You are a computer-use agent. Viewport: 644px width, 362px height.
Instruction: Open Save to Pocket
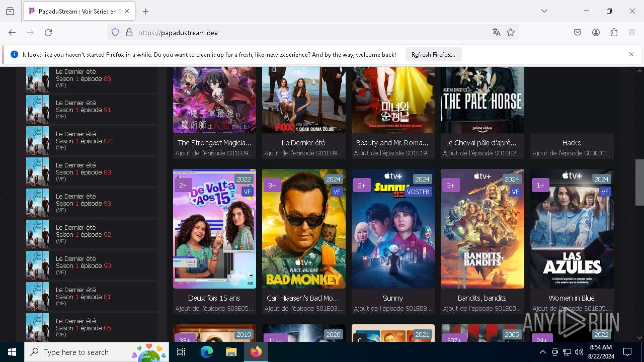tap(578, 33)
